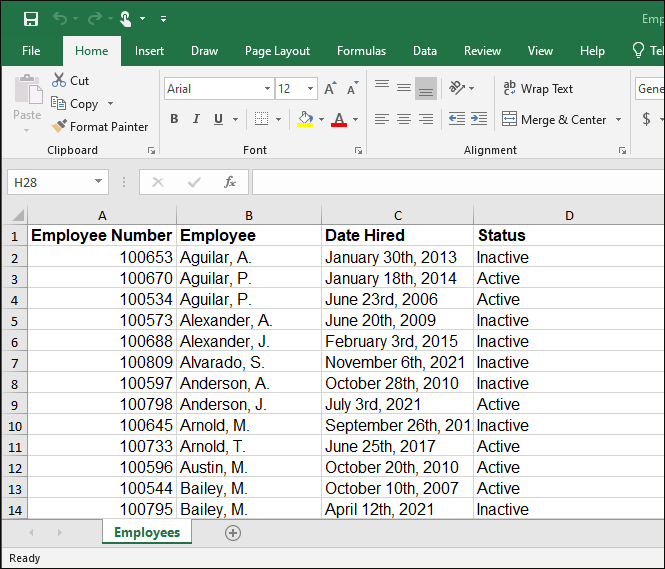Screen dimensions: 665x569
Task: Click the Save icon in title bar
Action: pos(30,19)
